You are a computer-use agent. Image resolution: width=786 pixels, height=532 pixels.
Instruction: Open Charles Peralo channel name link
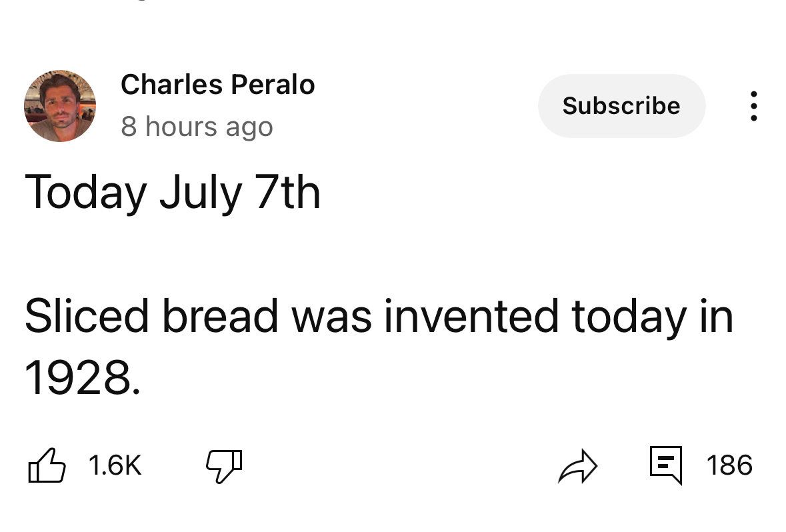[x=217, y=84]
